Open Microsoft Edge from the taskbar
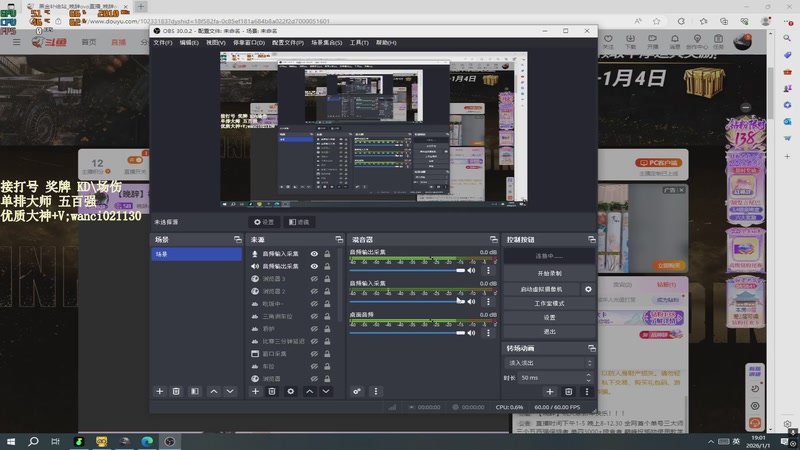Screen dimensions: 800x450 [147, 441]
